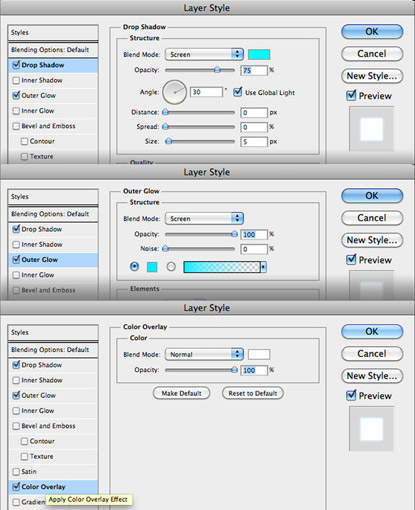Check Inner Glow in Color Overlay dialog
Screen dimensions: 415x510
(16, 411)
